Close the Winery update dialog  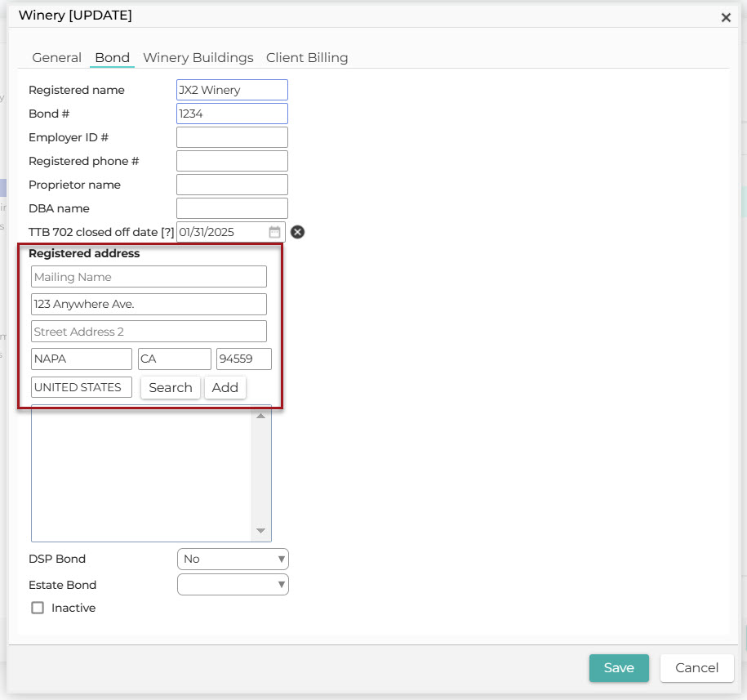point(725,17)
